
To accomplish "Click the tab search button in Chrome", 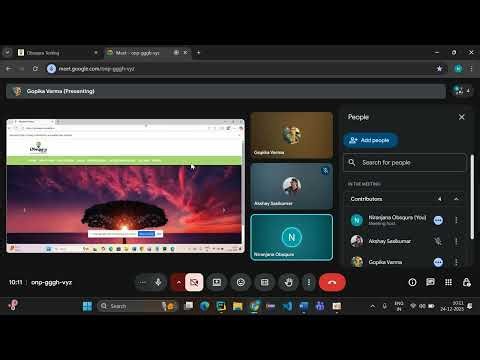I will (7, 52).
